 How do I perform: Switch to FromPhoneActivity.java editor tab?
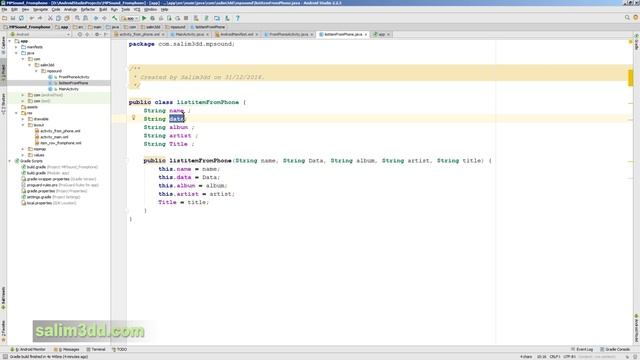(x=288, y=35)
